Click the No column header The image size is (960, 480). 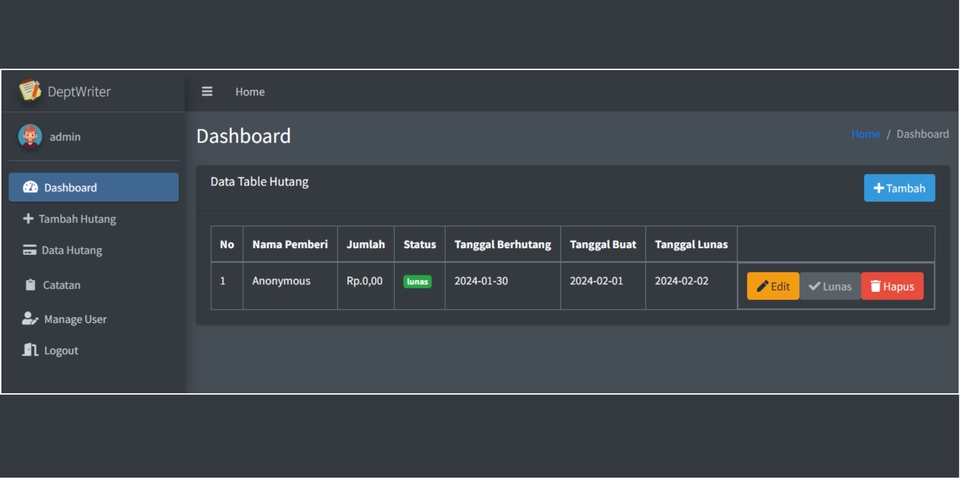tap(227, 244)
